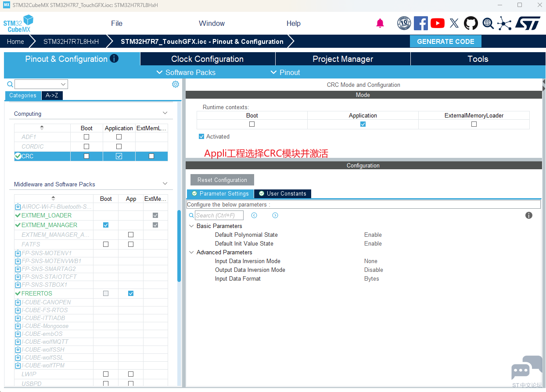546x392 pixels.
Task: Click the parameter Search (Ctrl+F) field
Action: pyautogui.click(x=219, y=215)
